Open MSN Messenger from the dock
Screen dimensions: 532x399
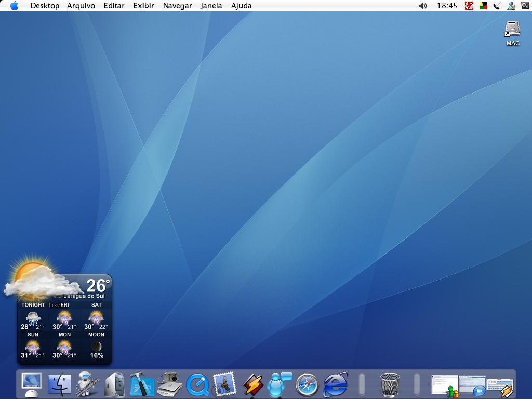click(x=280, y=385)
